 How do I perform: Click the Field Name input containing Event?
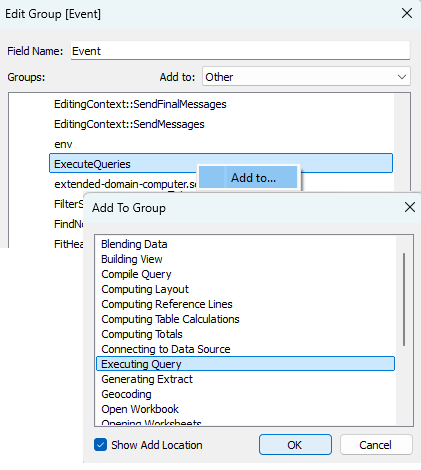240,51
